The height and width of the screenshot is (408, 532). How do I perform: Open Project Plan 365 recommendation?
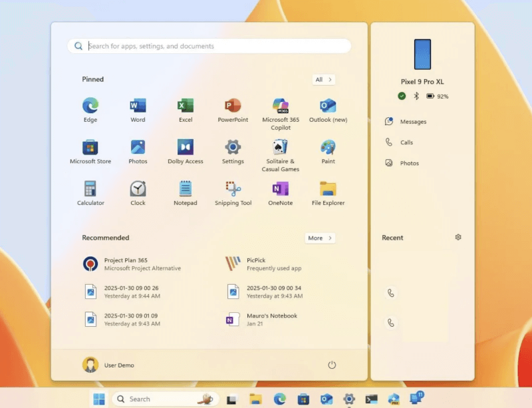point(132,264)
